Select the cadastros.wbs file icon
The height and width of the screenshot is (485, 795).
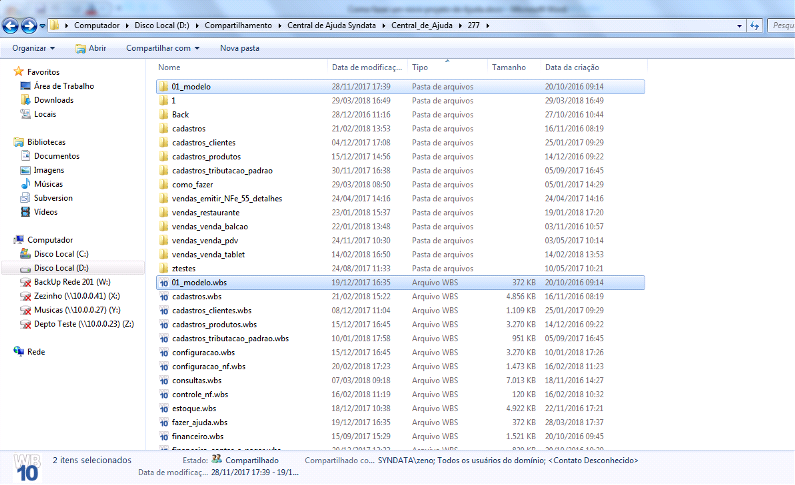pos(164,297)
